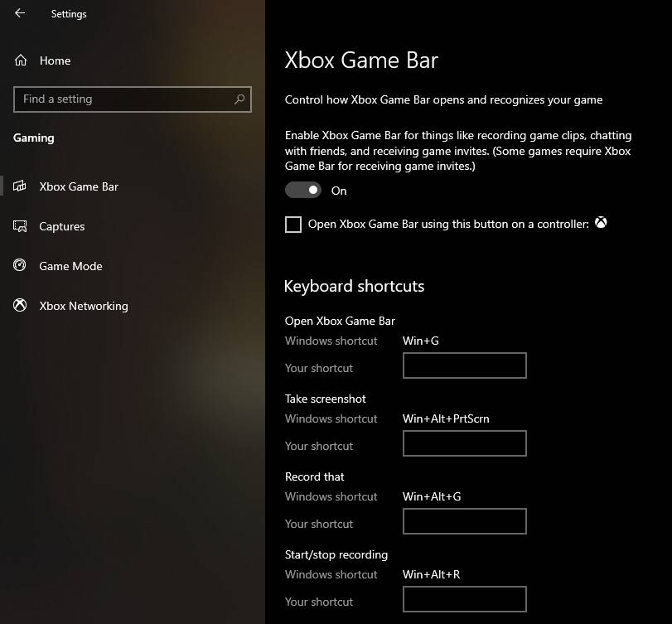Click the search magnifier icon
Screen dimensions: 672x624
239,99
